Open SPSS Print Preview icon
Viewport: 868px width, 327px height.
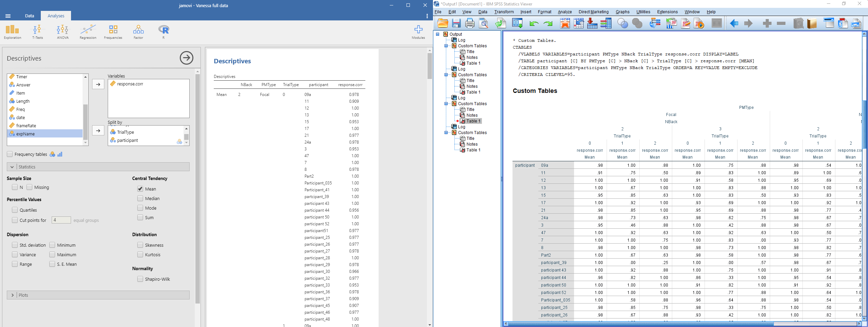point(483,23)
